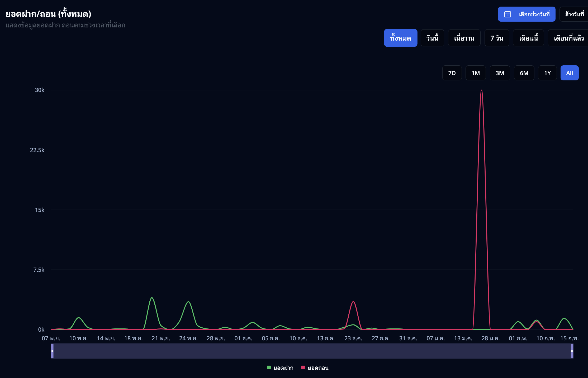The width and height of the screenshot is (588, 378).
Task: Switch to the วันนี้ filter
Action: pos(432,38)
